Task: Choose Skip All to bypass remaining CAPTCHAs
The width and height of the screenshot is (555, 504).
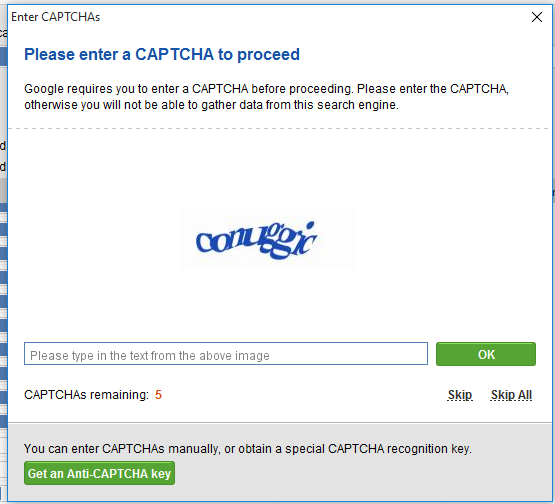Action: (511, 395)
